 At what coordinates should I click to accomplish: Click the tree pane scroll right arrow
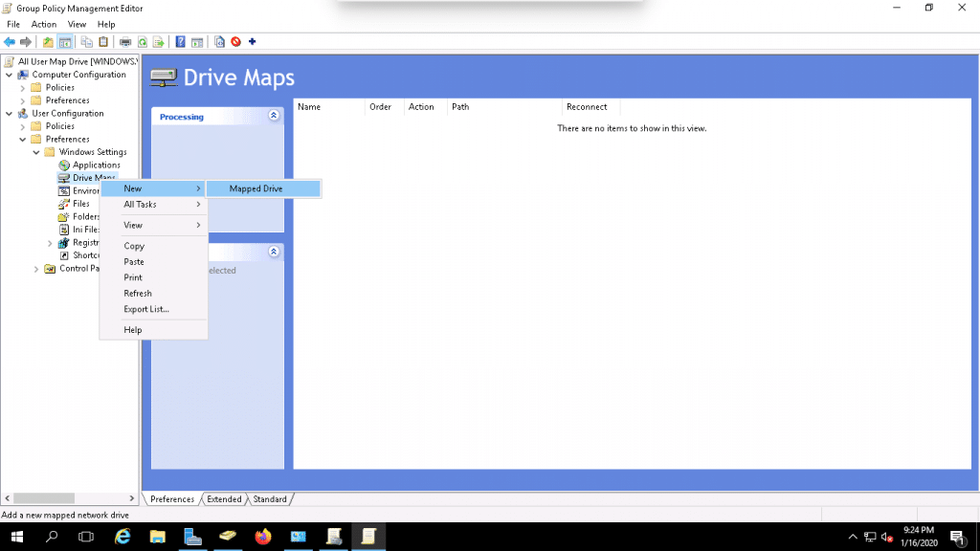point(132,497)
